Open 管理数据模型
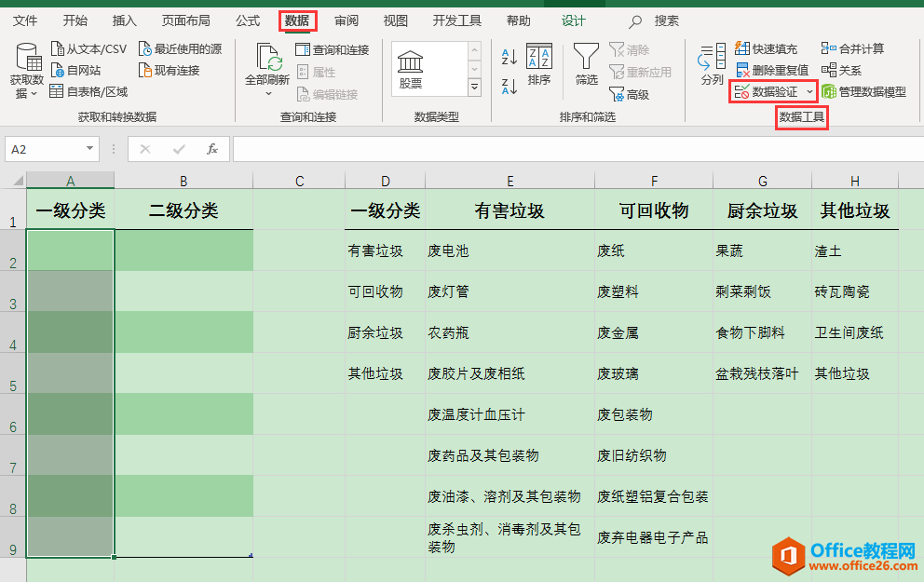 point(863,92)
